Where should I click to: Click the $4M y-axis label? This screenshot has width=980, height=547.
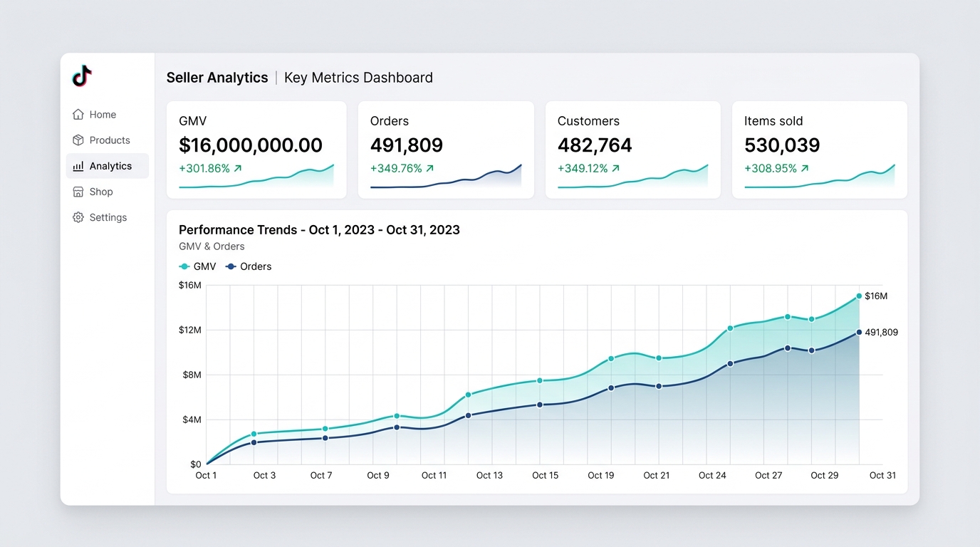click(x=192, y=420)
